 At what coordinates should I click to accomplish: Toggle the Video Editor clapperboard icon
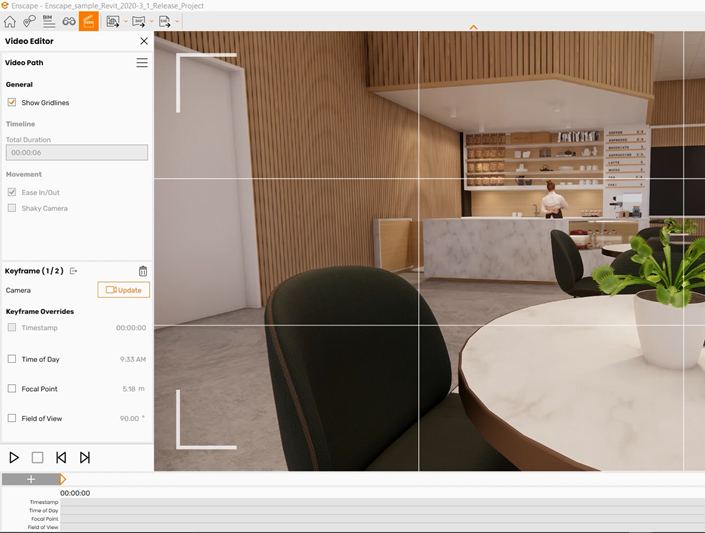click(x=89, y=21)
